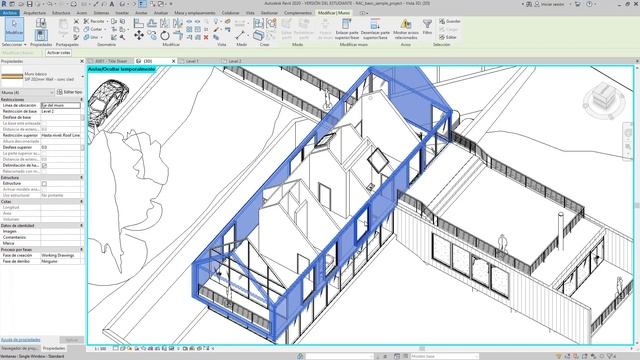Open the Vista ribbon tab
640x360 pixels.
pos(250,13)
